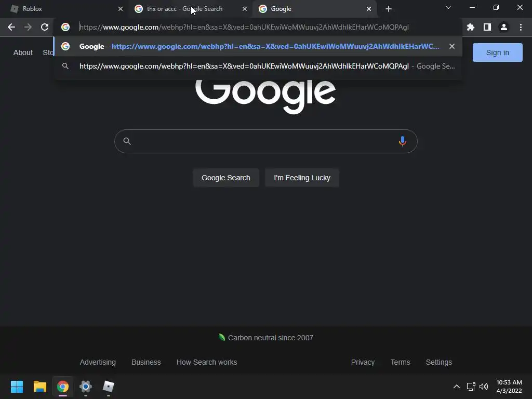
Task: Show hidden system tray icons
Action: (x=457, y=387)
